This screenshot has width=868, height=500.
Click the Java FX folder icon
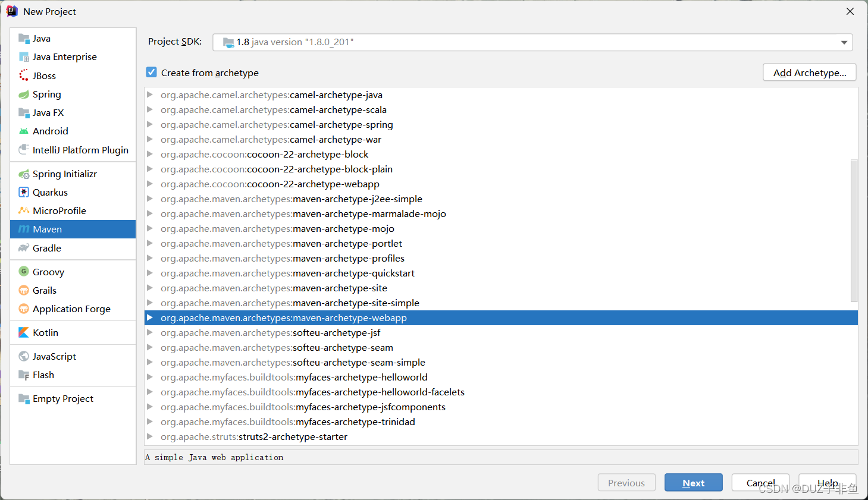click(x=24, y=112)
